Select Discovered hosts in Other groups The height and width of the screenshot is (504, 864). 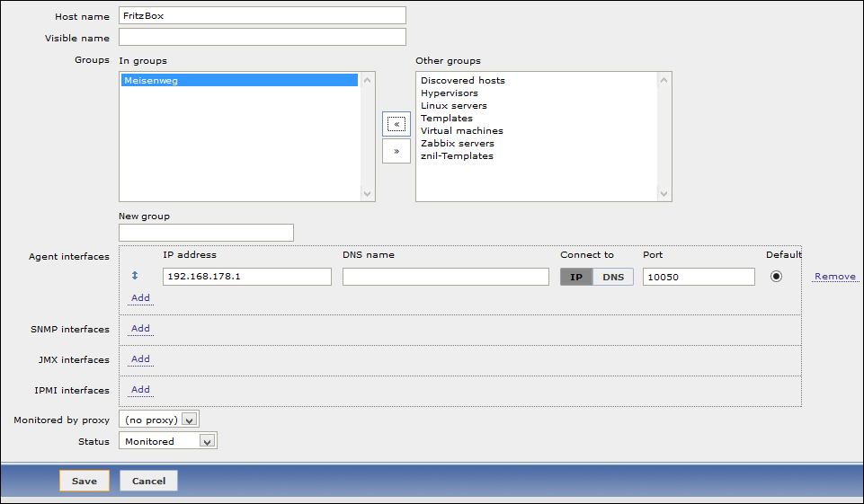[x=463, y=81]
